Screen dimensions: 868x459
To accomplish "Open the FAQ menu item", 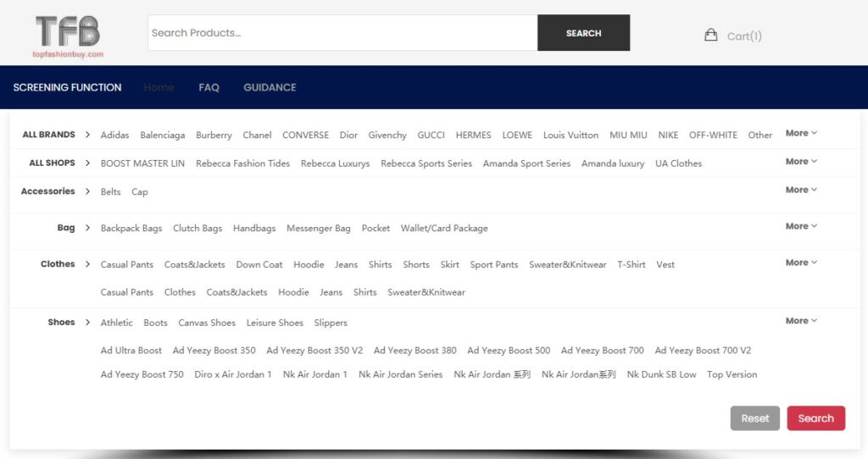I will [209, 87].
